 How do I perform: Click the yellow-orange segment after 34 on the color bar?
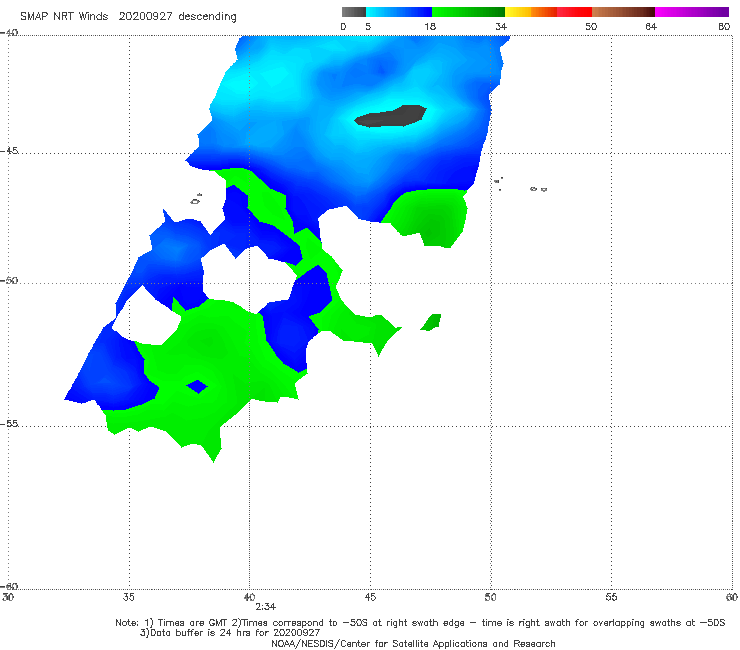tap(531, 12)
